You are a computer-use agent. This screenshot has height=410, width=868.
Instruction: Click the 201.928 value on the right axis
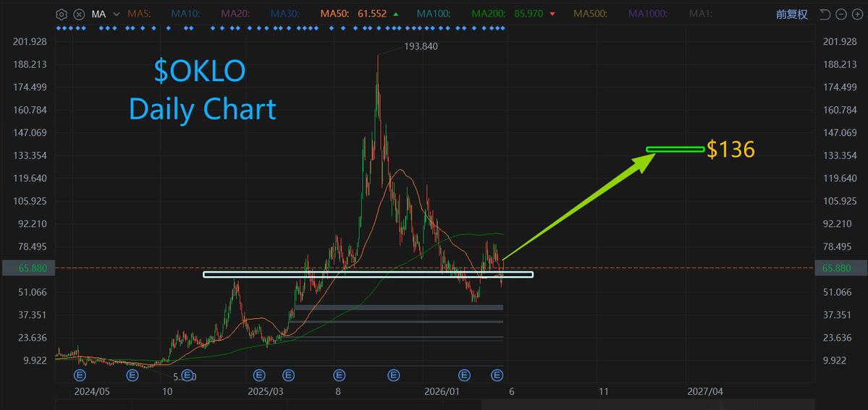[x=839, y=42]
